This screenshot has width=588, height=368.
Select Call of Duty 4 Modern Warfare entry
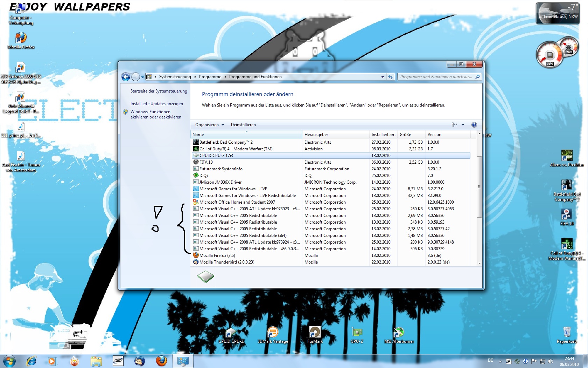click(331, 149)
